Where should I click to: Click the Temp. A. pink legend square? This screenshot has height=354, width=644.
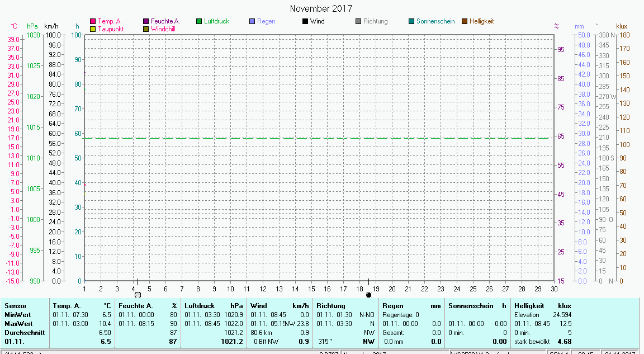pyautogui.click(x=93, y=22)
